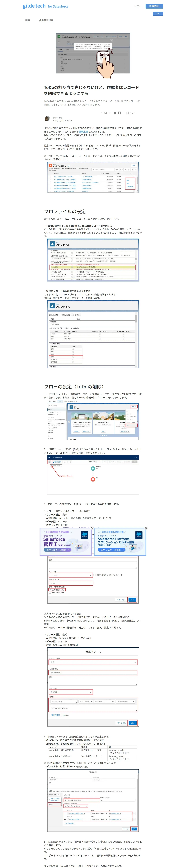The height and width of the screenshot is (868, 186).
Task: Click the formula_UserId API参照名 field
Action: click(93, 672)
